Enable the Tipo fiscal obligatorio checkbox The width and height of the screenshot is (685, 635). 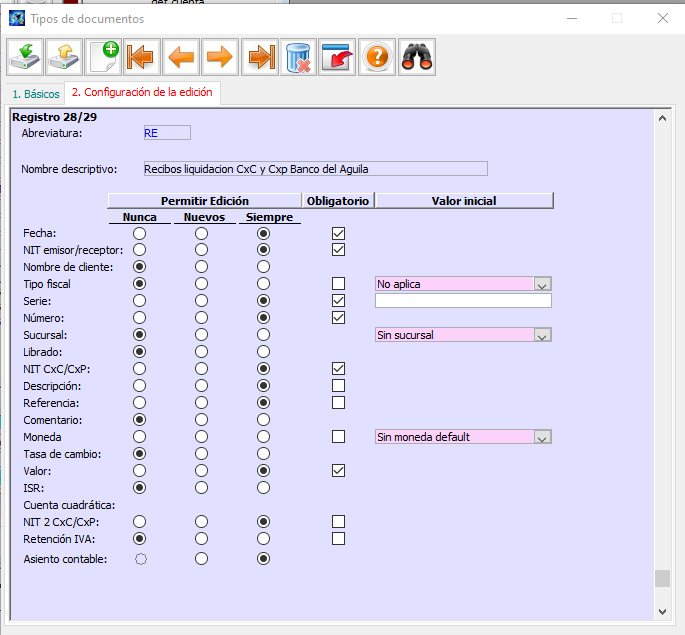pos(338,284)
